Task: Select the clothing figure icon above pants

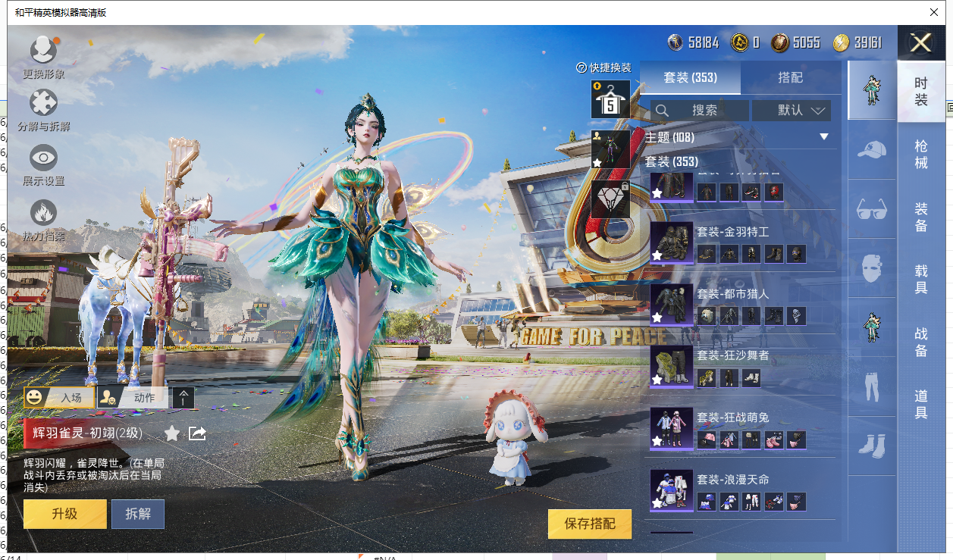Action: 872,327
